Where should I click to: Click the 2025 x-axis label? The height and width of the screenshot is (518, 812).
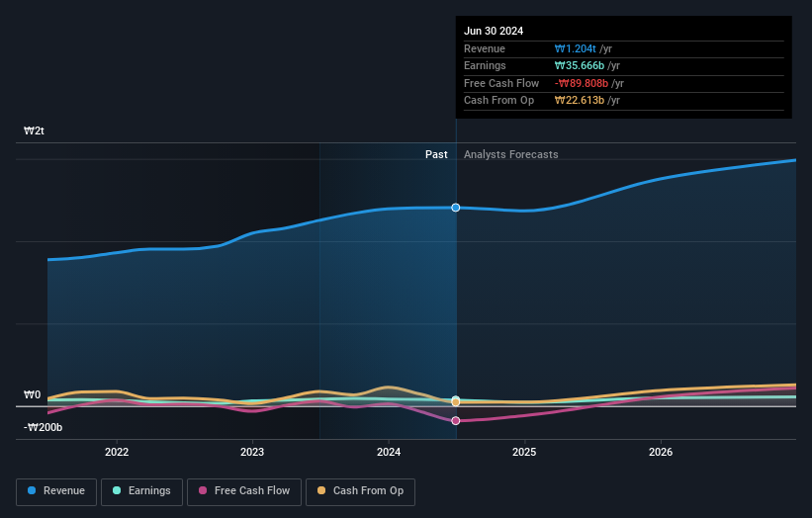pos(524,452)
